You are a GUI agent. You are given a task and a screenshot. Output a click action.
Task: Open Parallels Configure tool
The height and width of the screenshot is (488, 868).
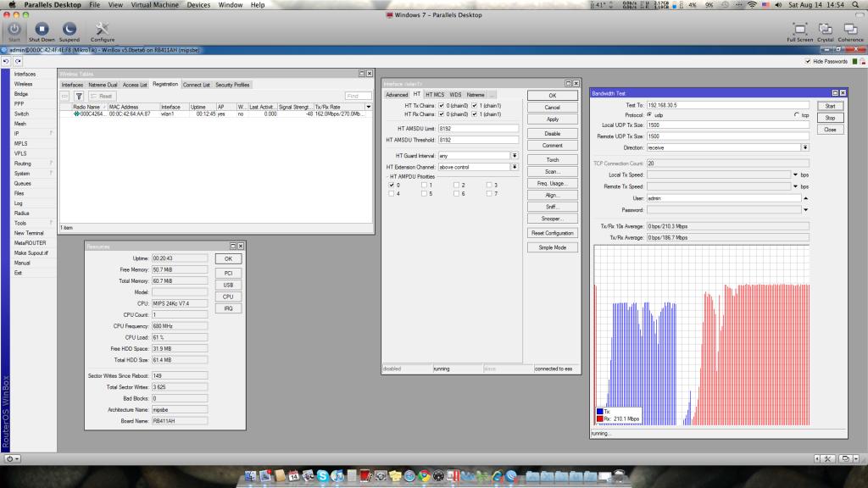tap(103, 30)
